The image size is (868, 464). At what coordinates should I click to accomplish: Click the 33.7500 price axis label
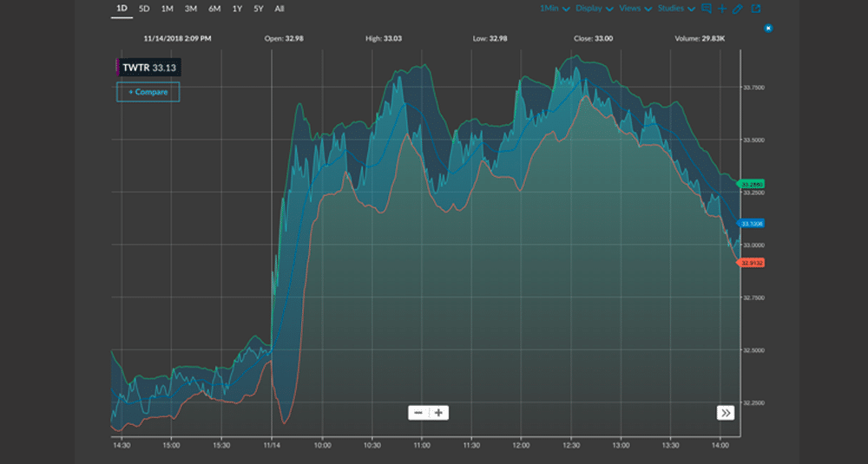[x=753, y=88]
